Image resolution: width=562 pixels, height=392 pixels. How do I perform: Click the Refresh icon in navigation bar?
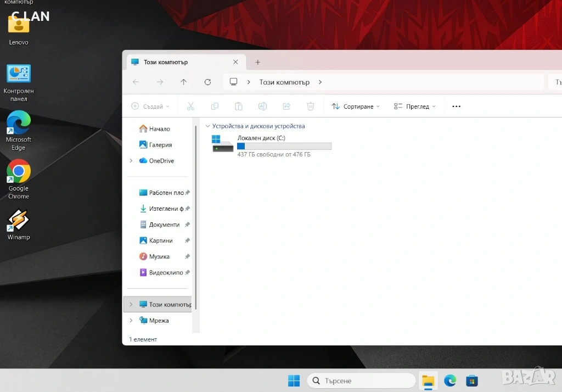pos(207,82)
